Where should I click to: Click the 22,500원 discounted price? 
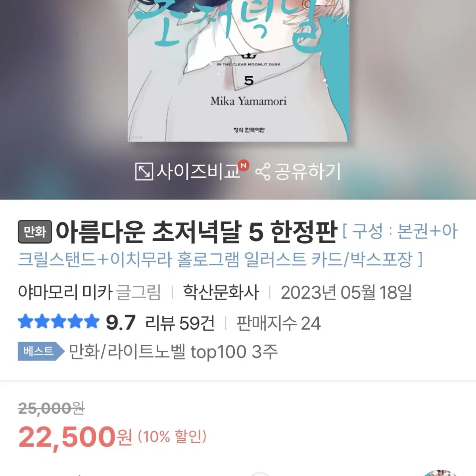coord(75,437)
